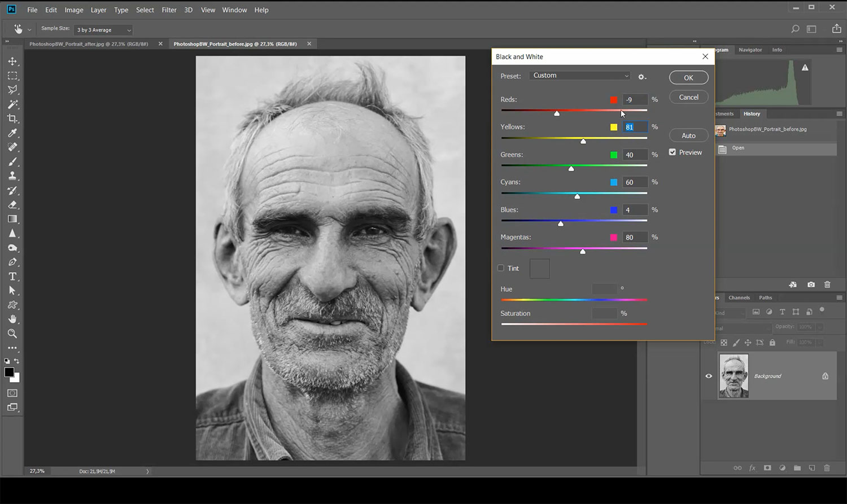847x504 pixels.
Task: Expand the Sample Size dropdown
Action: (104, 30)
